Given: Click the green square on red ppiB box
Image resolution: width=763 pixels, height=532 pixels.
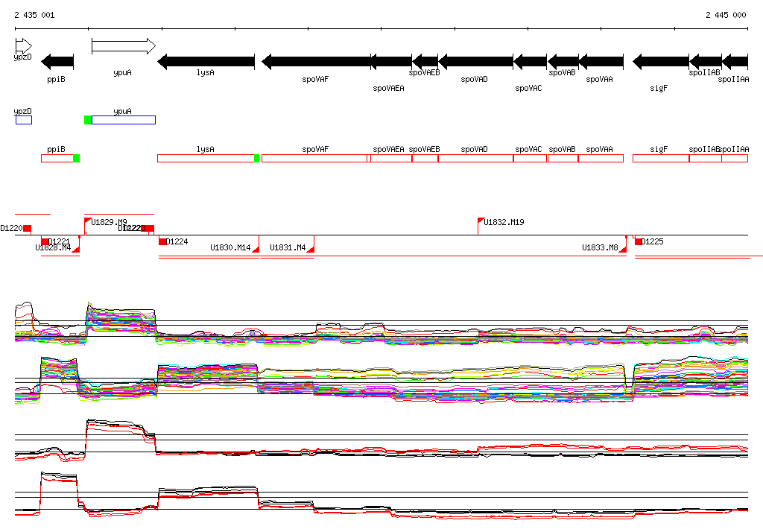Looking at the screenshot, I should (x=77, y=158).
